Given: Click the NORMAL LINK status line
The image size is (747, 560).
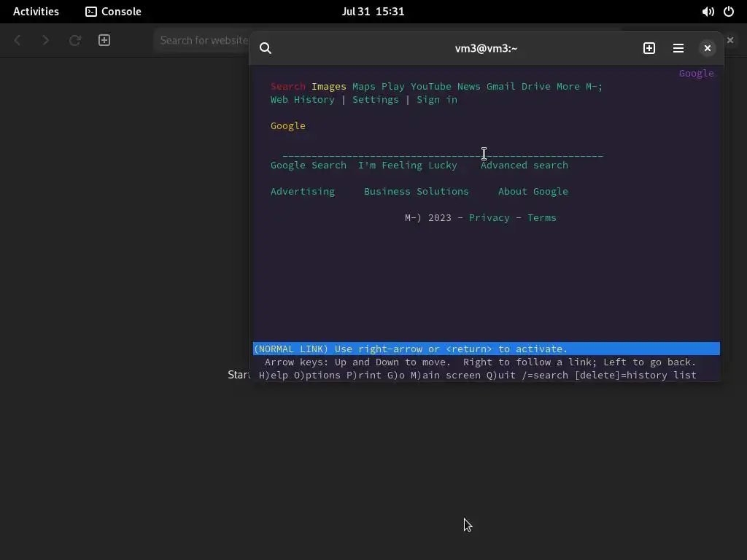Looking at the screenshot, I should coord(486,349).
